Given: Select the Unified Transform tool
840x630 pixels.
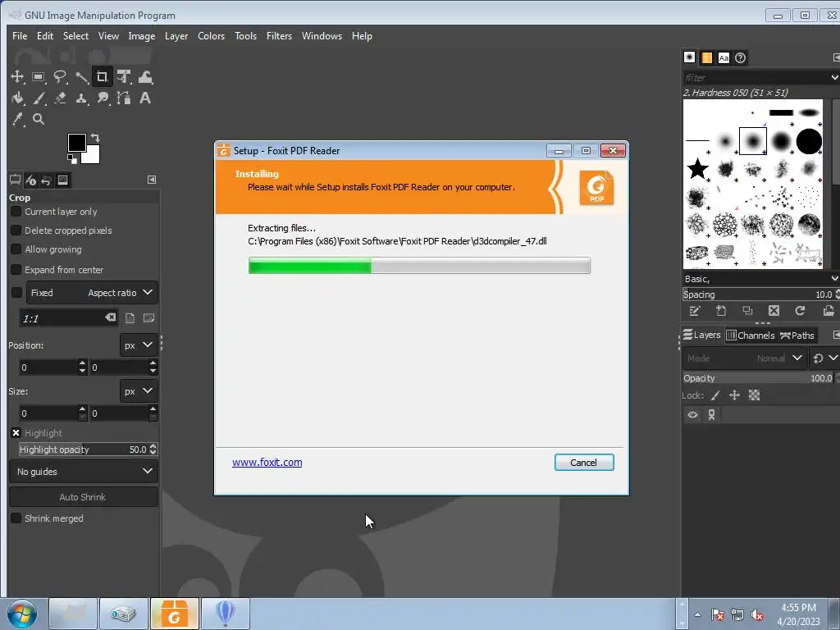Looking at the screenshot, I should click(x=124, y=77).
